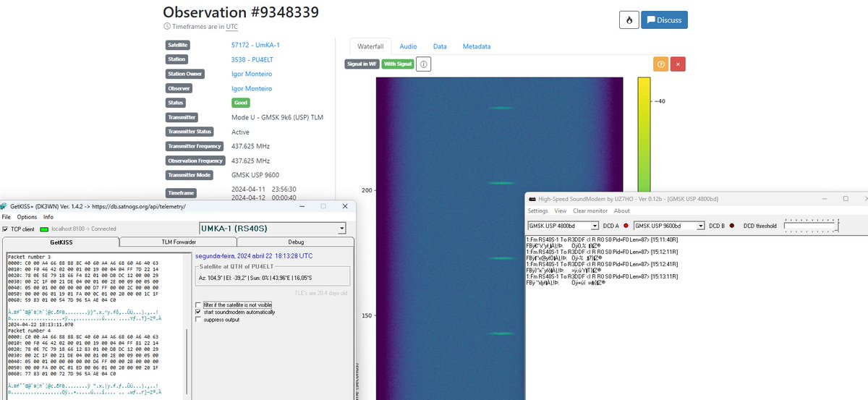Click the waterfall spectrogram image
The height and width of the screenshot is (400, 868).
click(x=499, y=239)
